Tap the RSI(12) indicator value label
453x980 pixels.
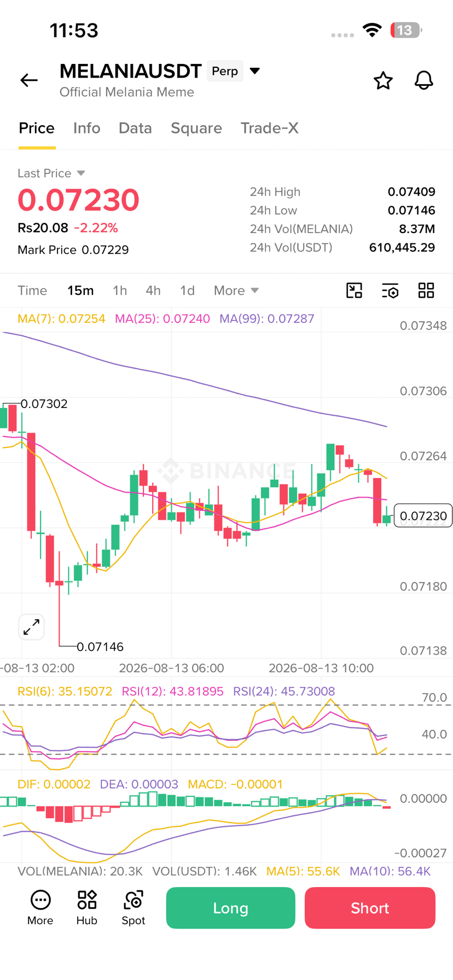click(x=172, y=691)
